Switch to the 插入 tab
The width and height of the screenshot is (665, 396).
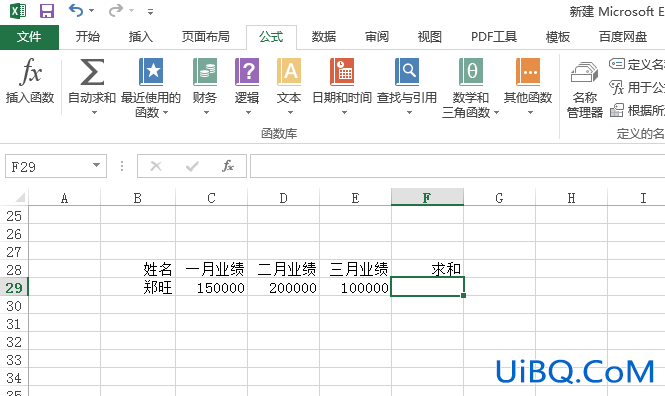click(141, 37)
